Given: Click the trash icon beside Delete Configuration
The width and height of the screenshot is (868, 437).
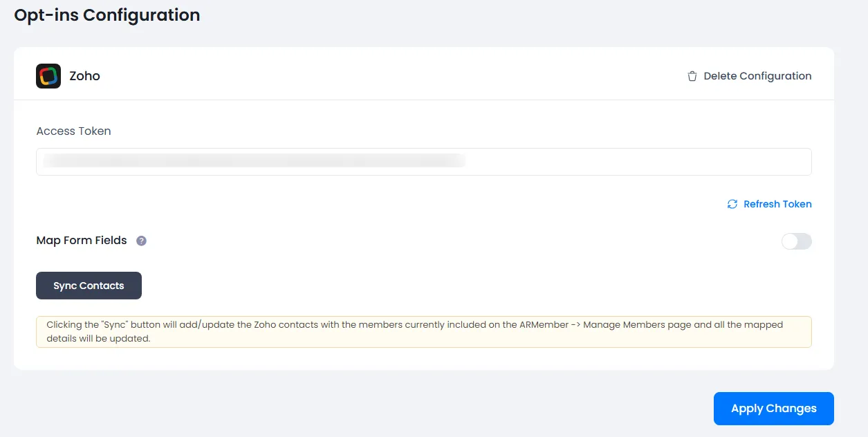Looking at the screenshot, I should pyautogui.click(x=692, y=76).
